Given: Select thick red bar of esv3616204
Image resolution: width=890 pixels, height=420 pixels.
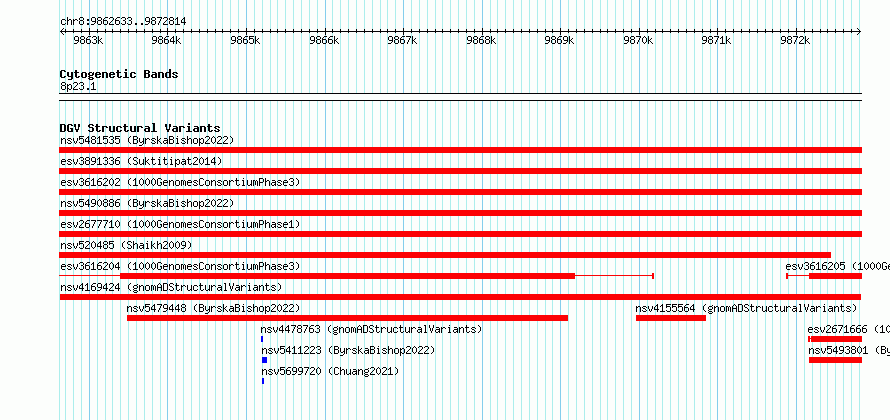Looking at the screenshot, I should click(347, 276).
